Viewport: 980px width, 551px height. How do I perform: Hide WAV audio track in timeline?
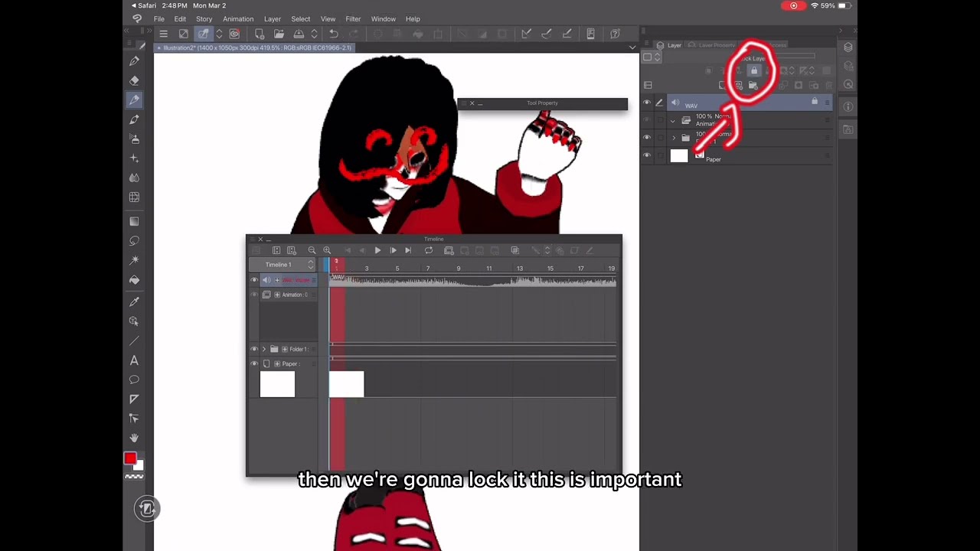254,280
